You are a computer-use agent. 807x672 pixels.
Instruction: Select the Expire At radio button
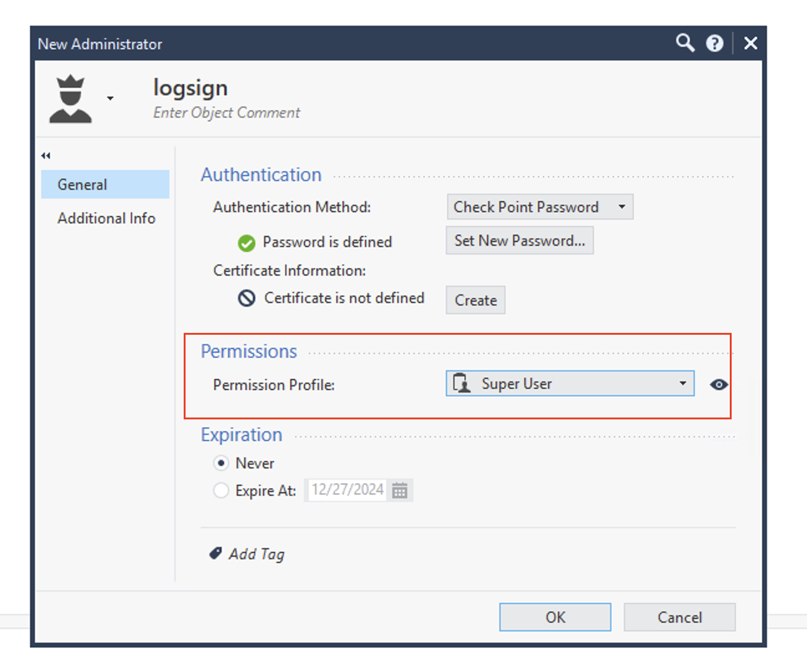click(x=221, y=491)
